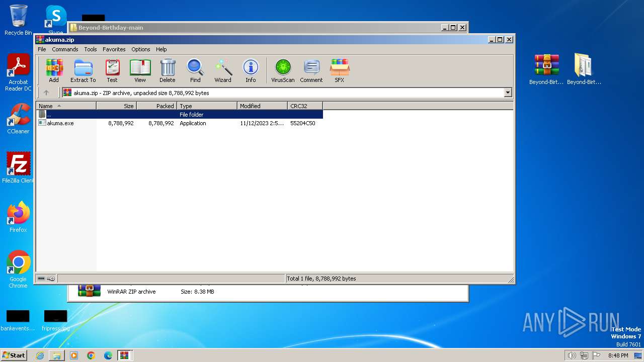Open the Tools menu
The height and width of the screenshot is (362, 644).
(x=91, y=49)
